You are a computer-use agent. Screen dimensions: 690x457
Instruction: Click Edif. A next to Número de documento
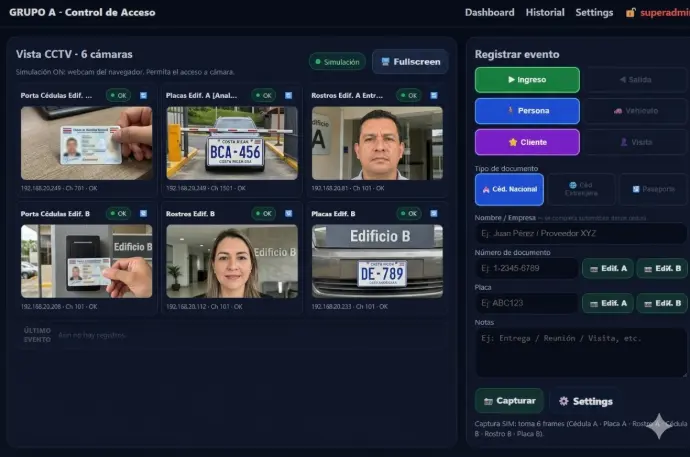(x=608, y=268)
